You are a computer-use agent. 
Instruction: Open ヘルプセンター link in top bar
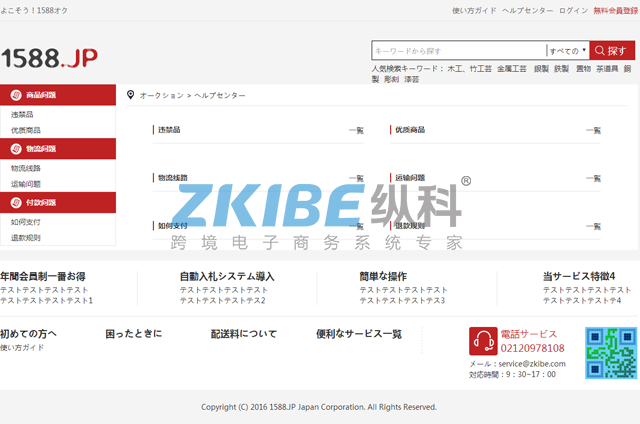pyautogui.click(x=527, y=11)
